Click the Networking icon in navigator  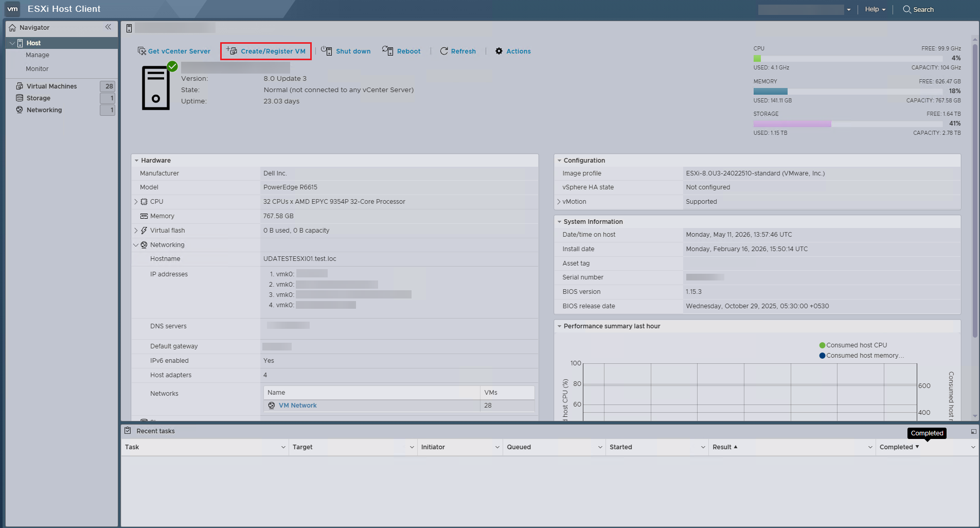pos(20,110)
